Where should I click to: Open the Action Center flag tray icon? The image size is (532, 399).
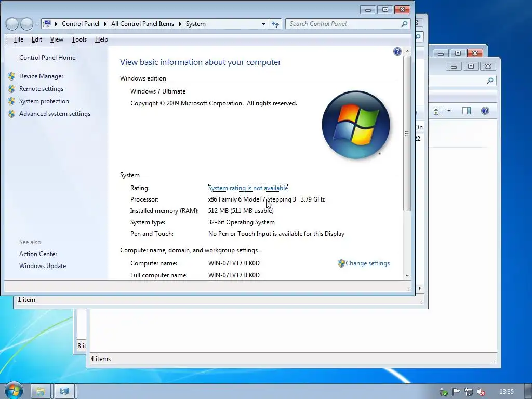tap(456, 392)
